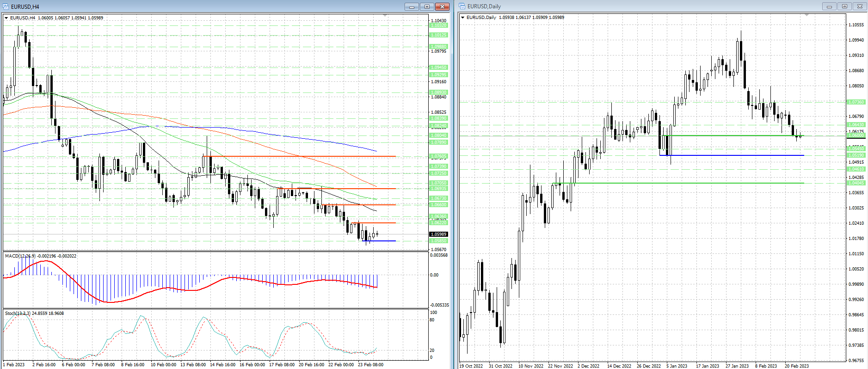Screen dimensions: 868x369
Task: Minimize the EURUSD,H4 chart window
Action: point(411,6)
